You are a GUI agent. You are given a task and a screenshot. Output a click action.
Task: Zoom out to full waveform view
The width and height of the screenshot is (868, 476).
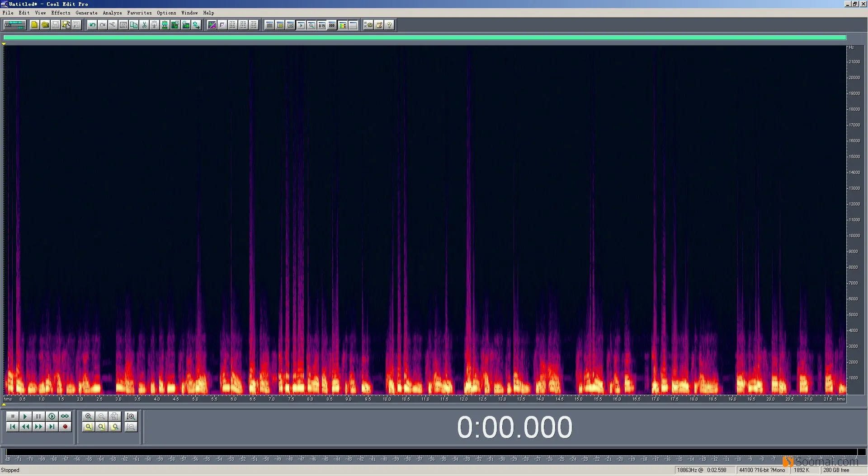click(x=114, y=416)
